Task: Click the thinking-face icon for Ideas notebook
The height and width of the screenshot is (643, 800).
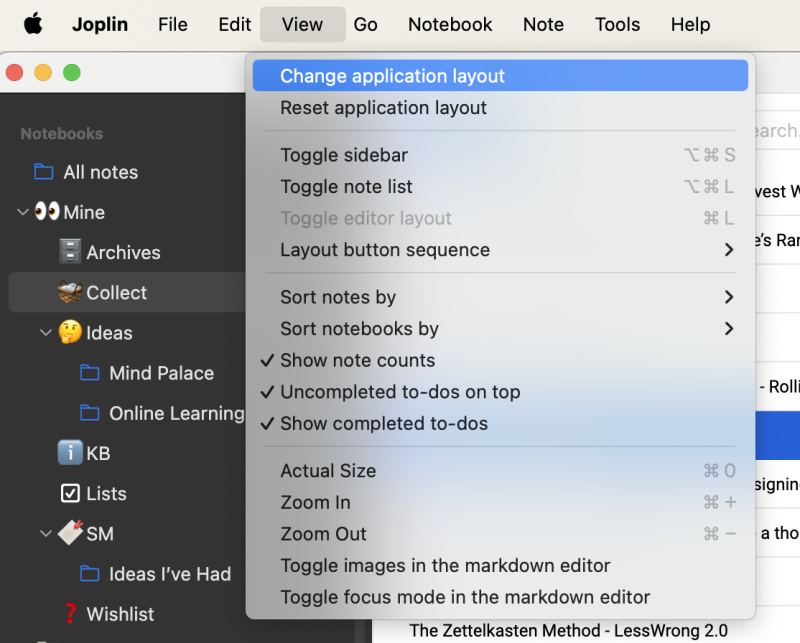Action: [69, 333]
